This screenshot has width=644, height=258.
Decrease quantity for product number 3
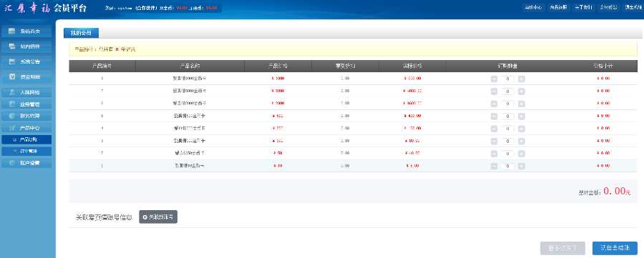pyautogui.click(x=494, y=141)
